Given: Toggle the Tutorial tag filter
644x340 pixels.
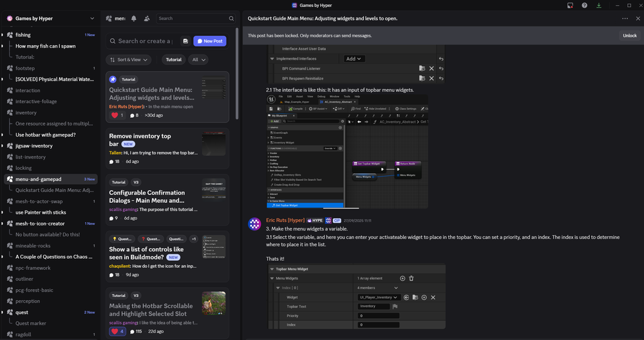Looking at the screenshot, I should pyautogui.click(x=174, y=60).
